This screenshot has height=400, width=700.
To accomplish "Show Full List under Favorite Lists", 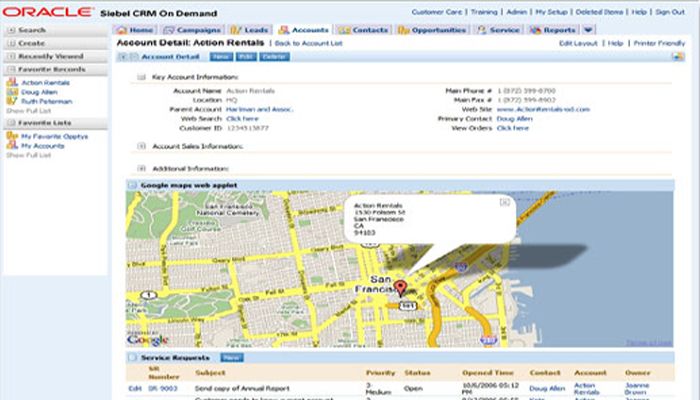I will tap(29, 155).
